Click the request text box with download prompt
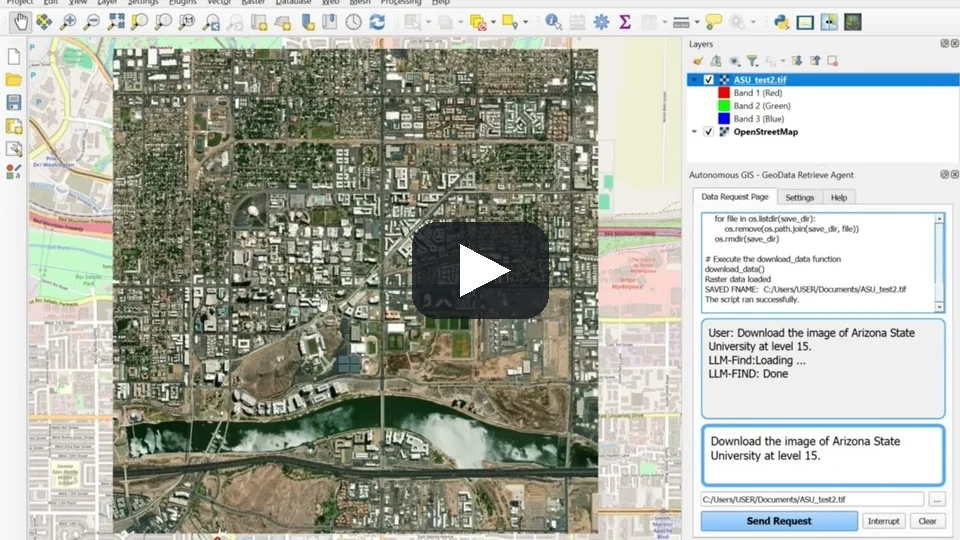 pos(823,456)
